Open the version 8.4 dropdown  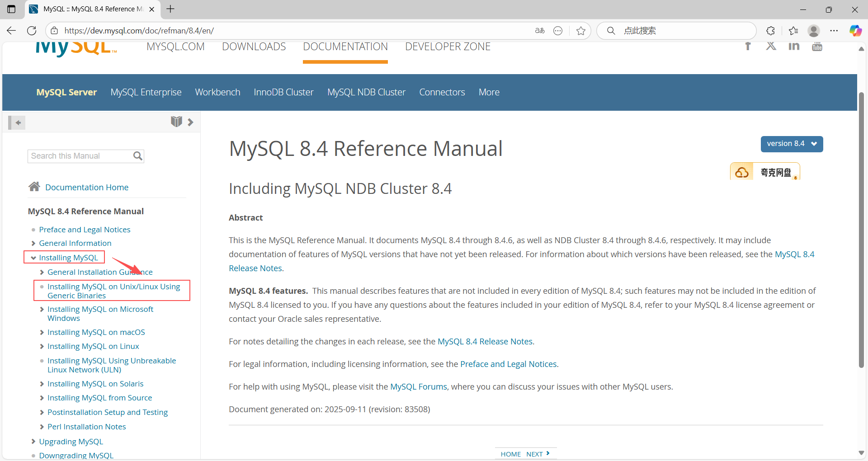(x=792, y=144)
